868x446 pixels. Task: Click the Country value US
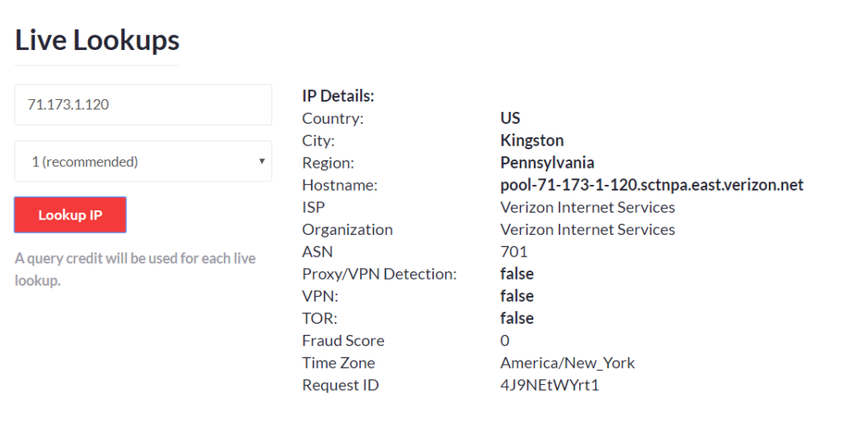(x=509, y=118)
